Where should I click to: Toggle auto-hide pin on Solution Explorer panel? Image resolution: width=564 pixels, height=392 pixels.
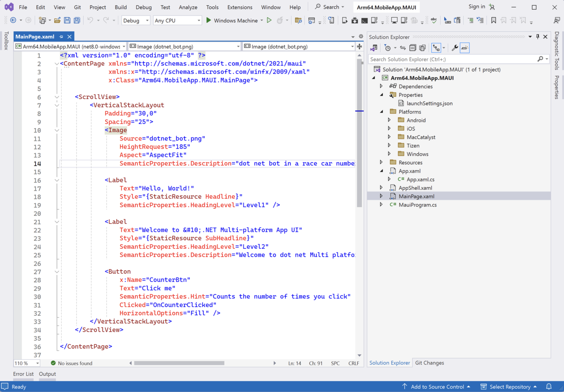538,37
